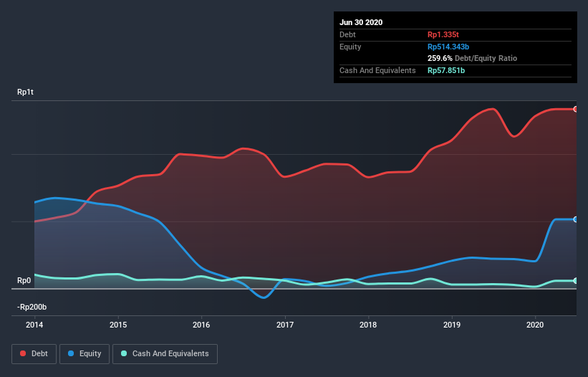The image size is (588, 377).
Task: Toggle the Equity series legend button
Action: pyautogui.click(x=85, y=354)
